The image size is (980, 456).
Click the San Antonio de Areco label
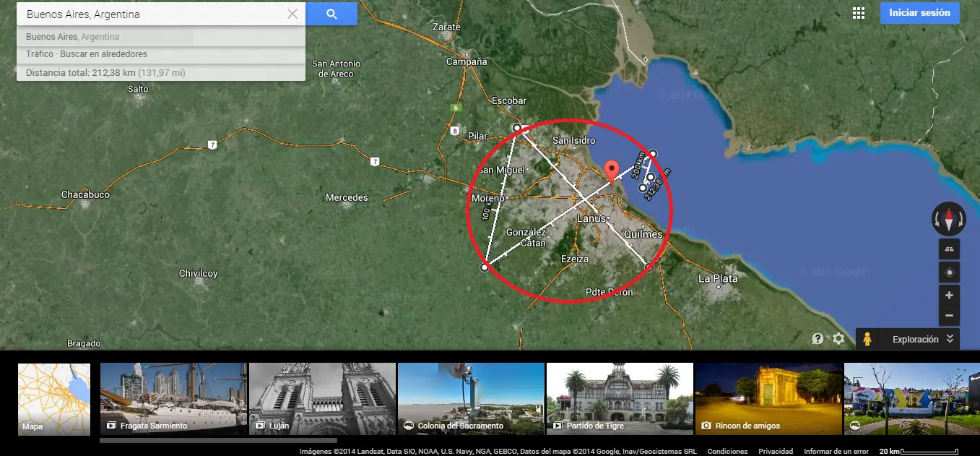[337, 69]
